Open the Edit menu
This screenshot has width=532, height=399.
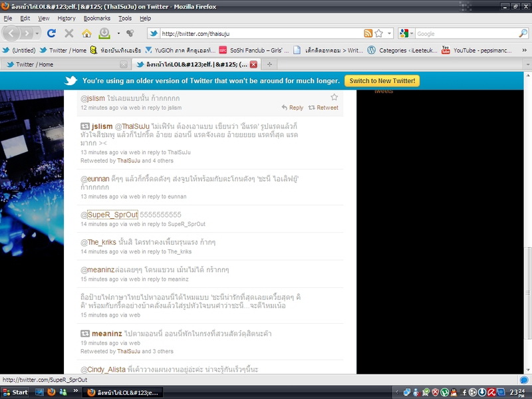[25, 19]
